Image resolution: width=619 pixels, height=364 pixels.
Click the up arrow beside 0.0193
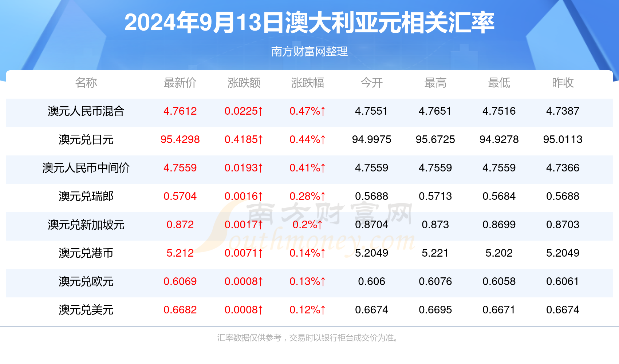(x=261, y=168)
